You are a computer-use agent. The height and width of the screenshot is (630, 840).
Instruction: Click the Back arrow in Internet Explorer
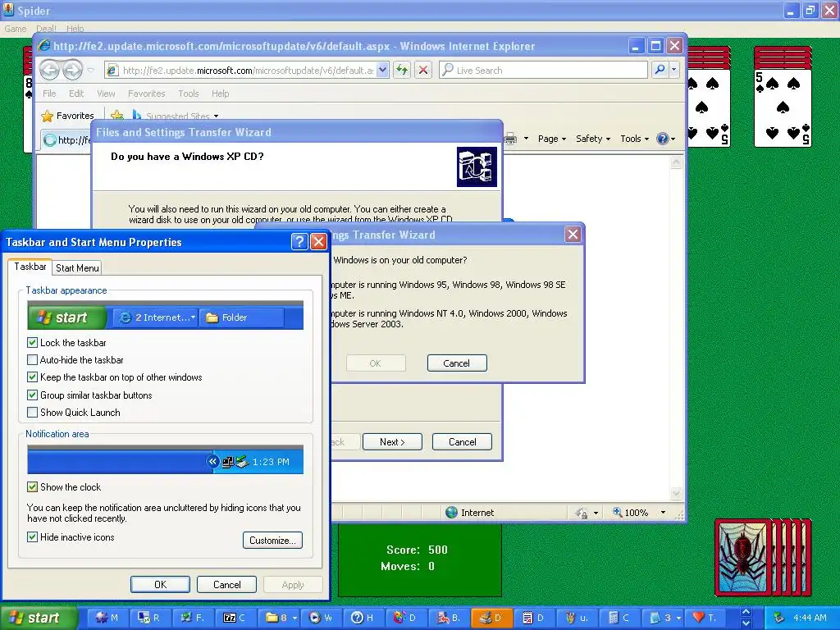tap(49, 70)
